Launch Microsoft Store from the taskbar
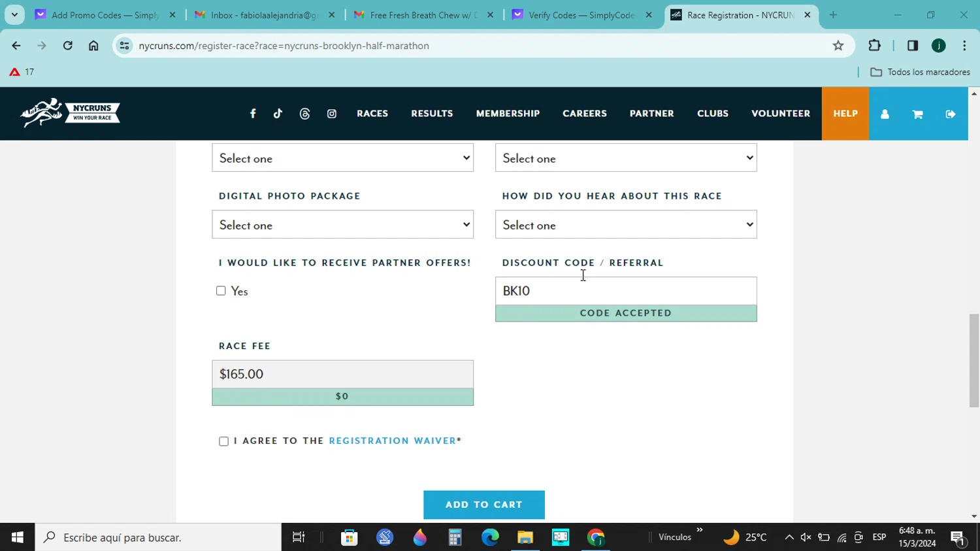The image size is (980, 551). pyautogui.click(x=350, y=537)
